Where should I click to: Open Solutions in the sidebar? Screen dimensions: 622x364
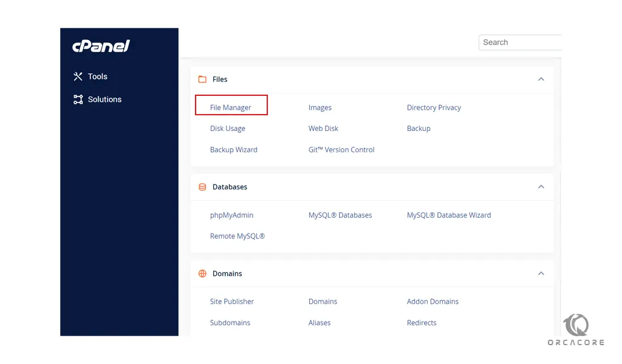pyautogui.click(x=104, y=99)
